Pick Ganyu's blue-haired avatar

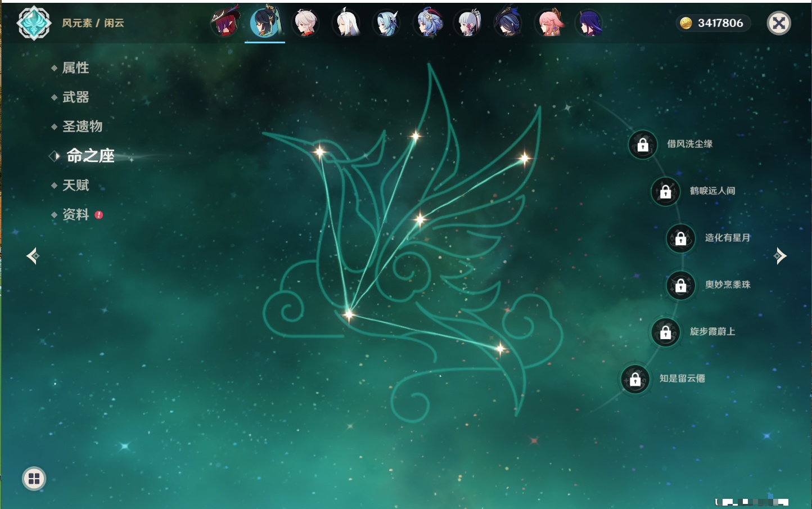428,23
